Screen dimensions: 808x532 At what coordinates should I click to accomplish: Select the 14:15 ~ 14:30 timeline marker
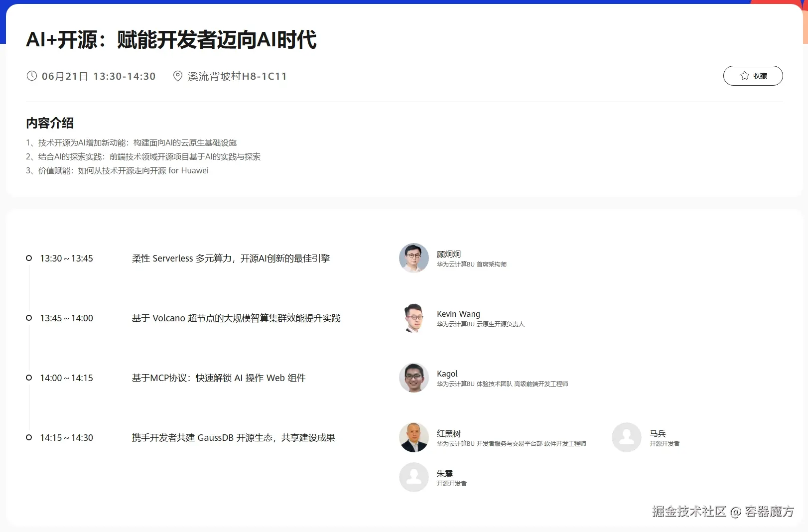(29, 437)
